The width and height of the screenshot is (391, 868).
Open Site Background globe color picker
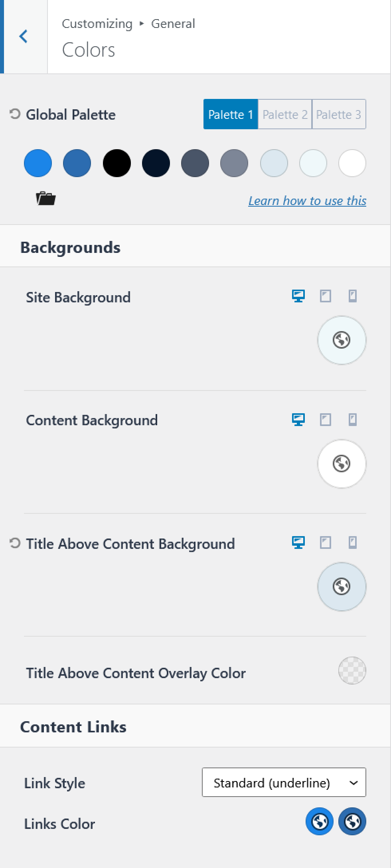point(342,340)
